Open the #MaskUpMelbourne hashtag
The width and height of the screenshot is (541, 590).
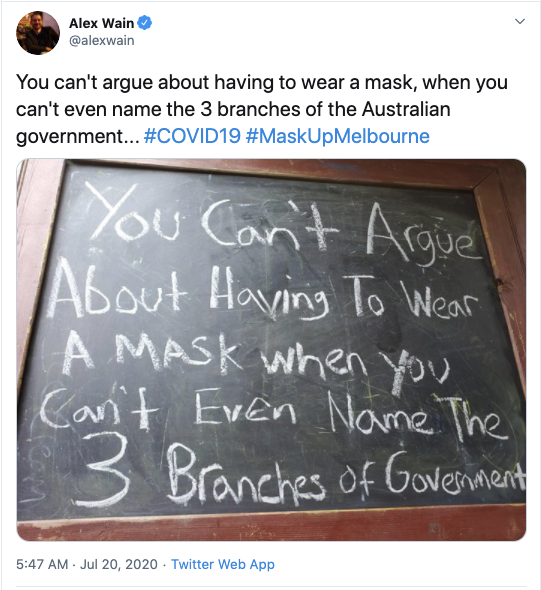[x=337, y=136]
